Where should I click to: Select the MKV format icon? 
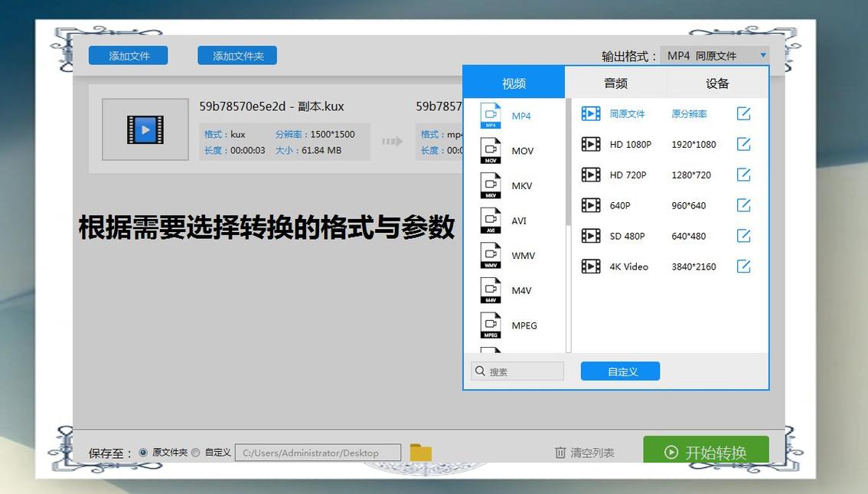pos(490,185)
